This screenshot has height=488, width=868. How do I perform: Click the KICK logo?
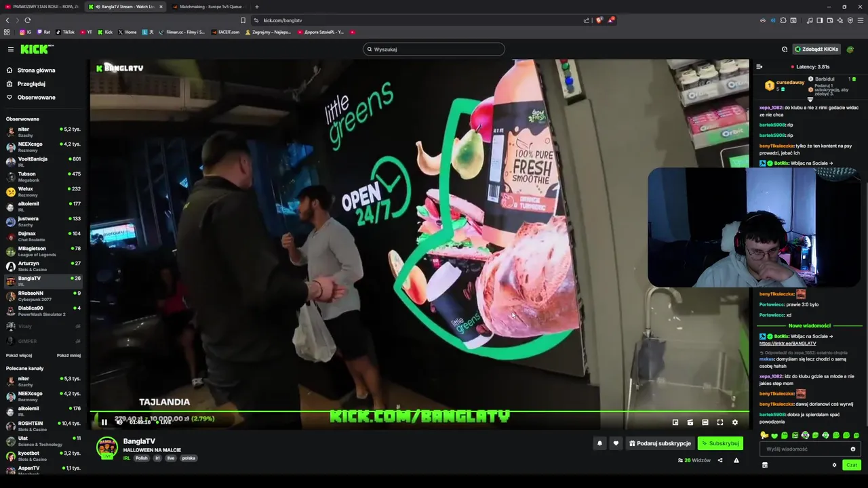tap(37, 49)
